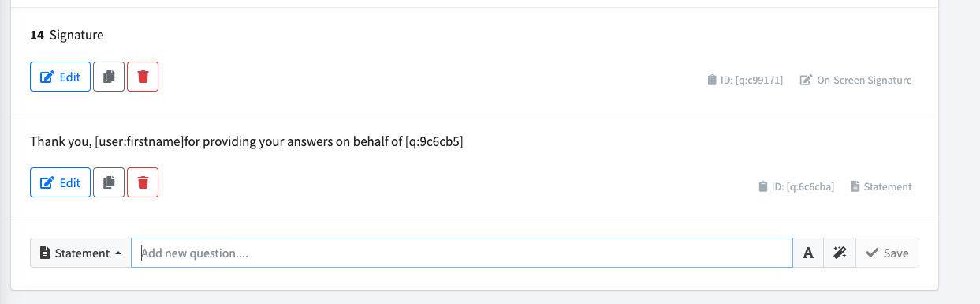Duplicate the Signature question
The image size is (980, 304).
pyautogui.click(x=109, y=77)
